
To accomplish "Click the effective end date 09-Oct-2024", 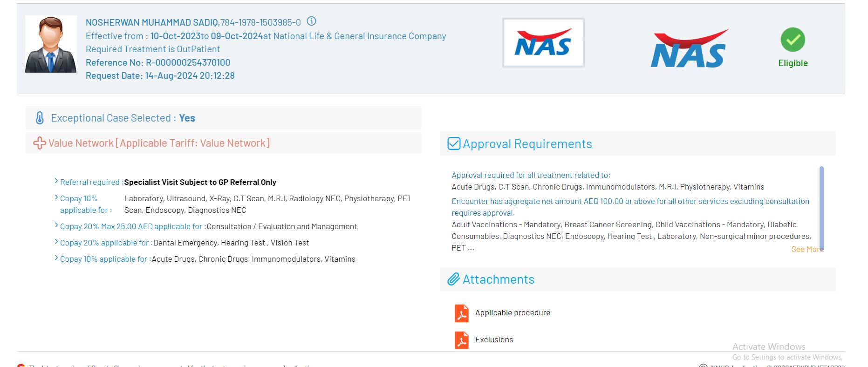I will [237, 36].
